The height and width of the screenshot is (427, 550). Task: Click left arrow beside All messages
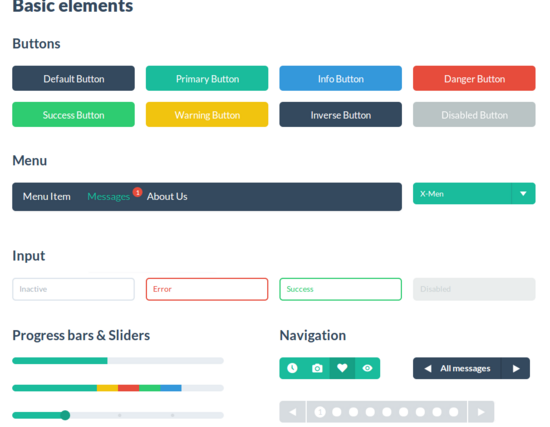[428, 368]
